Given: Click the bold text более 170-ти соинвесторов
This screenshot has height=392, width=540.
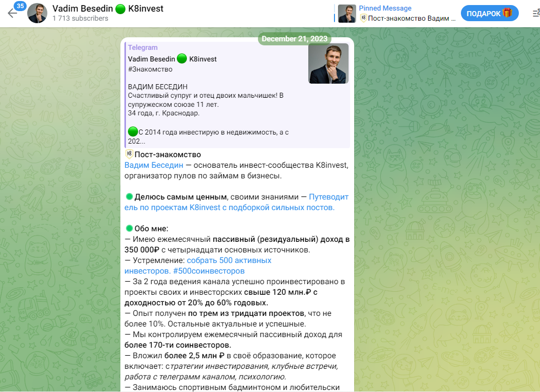Looking at the screenshot, I should [x=178, y=345].
